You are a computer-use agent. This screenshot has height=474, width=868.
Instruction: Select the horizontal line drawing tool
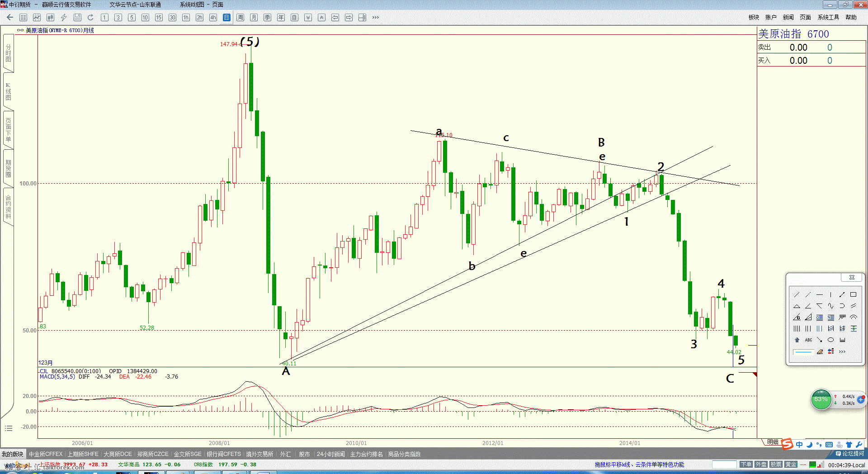pyautogui.click(x=819, y=294)
